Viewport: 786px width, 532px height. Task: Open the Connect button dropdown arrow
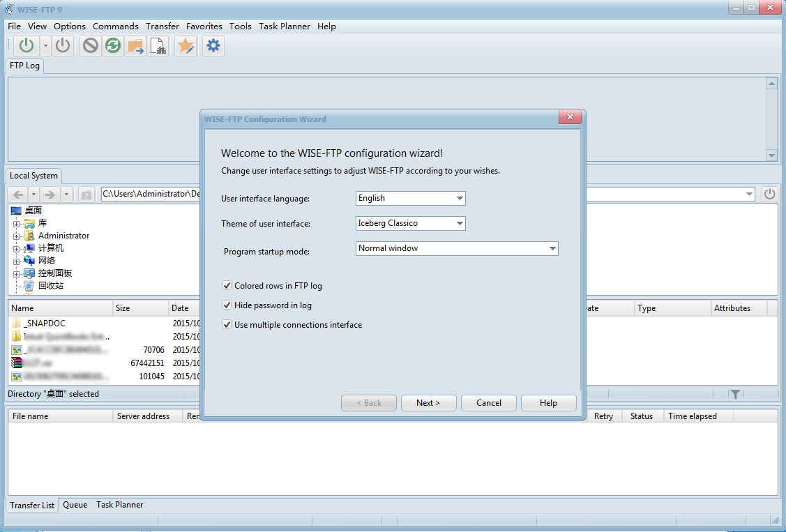[45, 45]
